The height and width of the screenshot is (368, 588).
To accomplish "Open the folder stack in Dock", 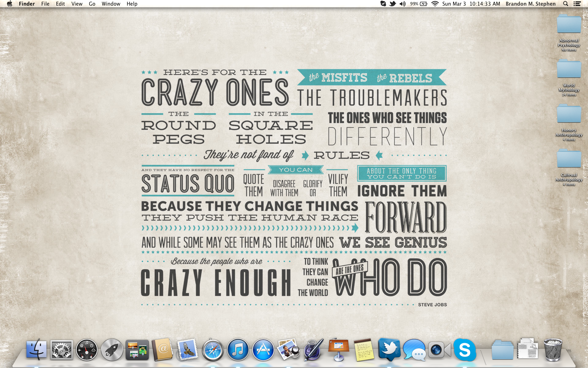I will [503, 350].
